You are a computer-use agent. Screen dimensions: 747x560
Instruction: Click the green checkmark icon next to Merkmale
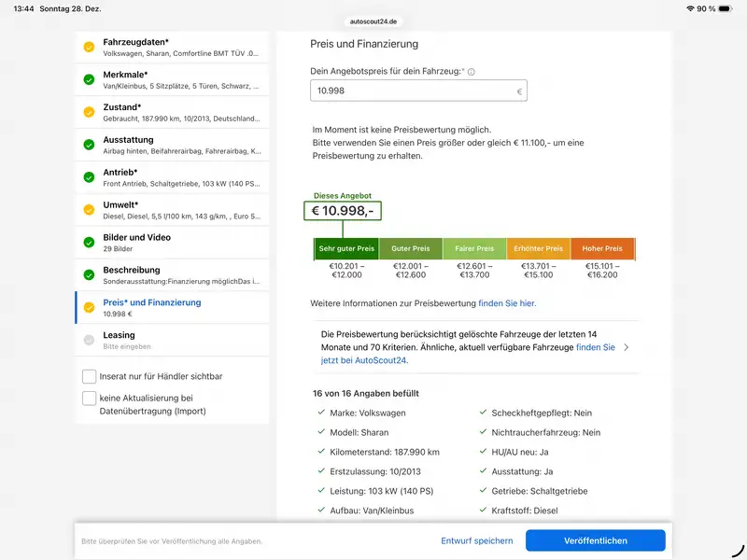(x=89, y=79)
